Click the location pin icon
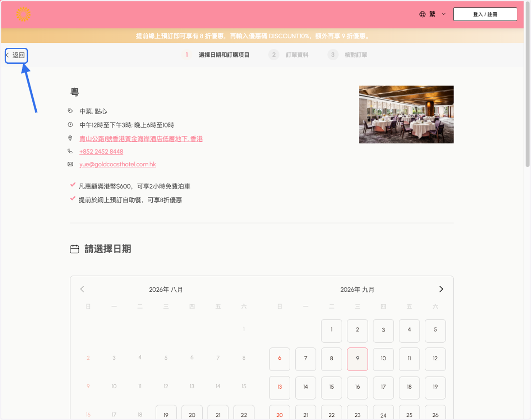Viewport: 531px width, 420px height. pos(70,139)
